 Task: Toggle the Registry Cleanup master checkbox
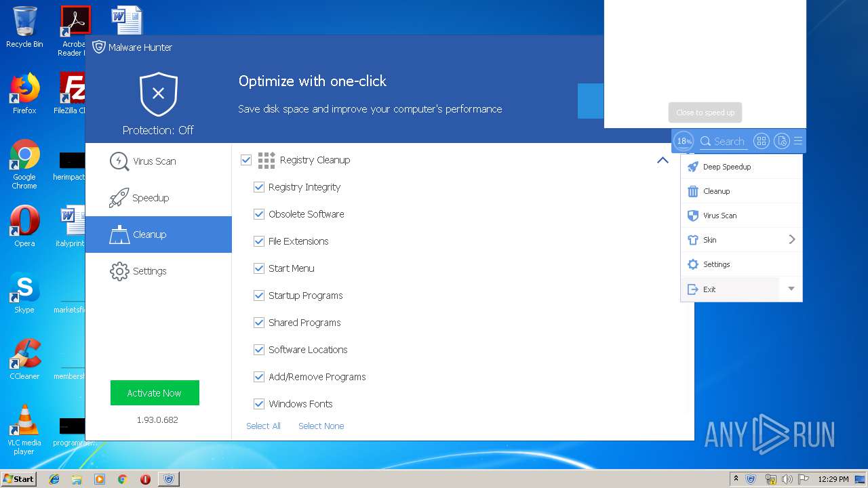tap(246, 160)
